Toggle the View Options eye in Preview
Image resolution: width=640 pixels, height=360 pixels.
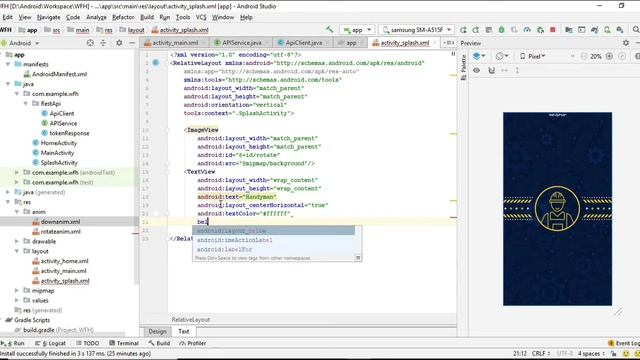(x=476, y=70)
